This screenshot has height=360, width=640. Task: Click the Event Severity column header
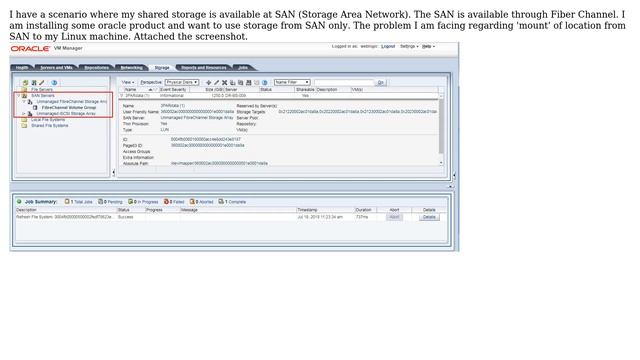(x=173, y=89)
